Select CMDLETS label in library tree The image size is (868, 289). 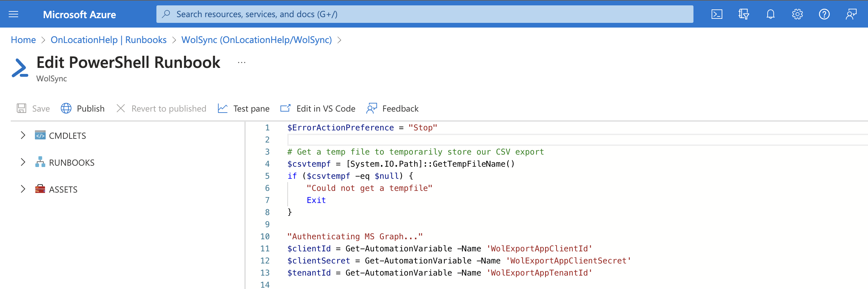67,135
